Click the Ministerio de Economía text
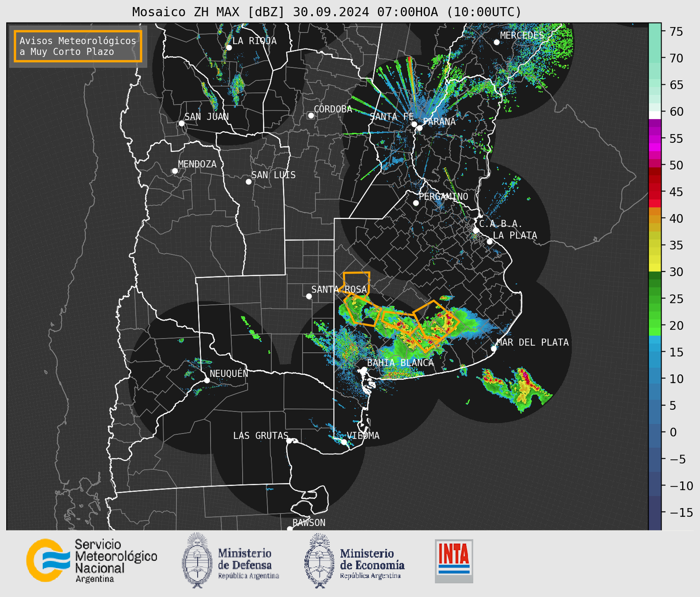 pyautogui.click(x=372, y=563)
